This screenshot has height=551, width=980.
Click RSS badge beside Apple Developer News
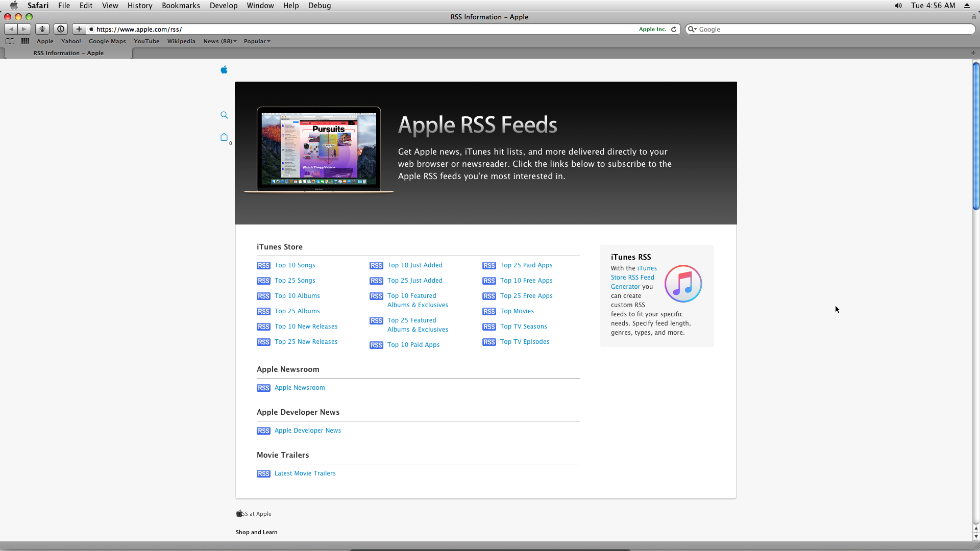click(x=263, y=431)
